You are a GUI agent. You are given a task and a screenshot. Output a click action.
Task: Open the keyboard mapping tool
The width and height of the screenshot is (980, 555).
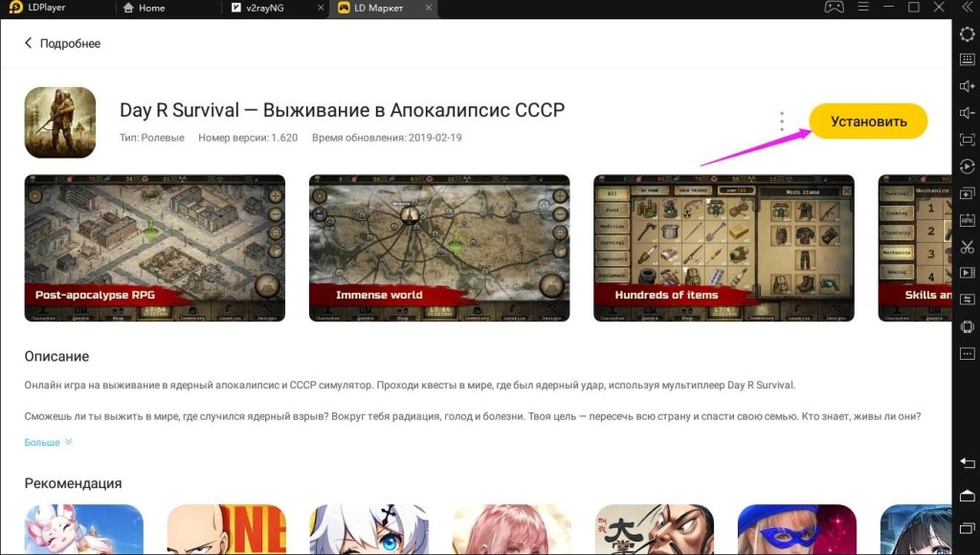[969, 60]
